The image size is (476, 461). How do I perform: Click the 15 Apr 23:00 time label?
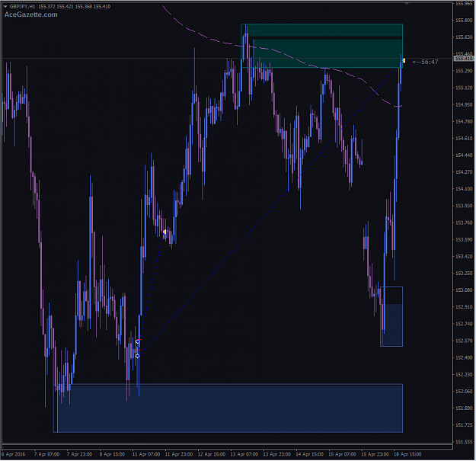(375, 454)
